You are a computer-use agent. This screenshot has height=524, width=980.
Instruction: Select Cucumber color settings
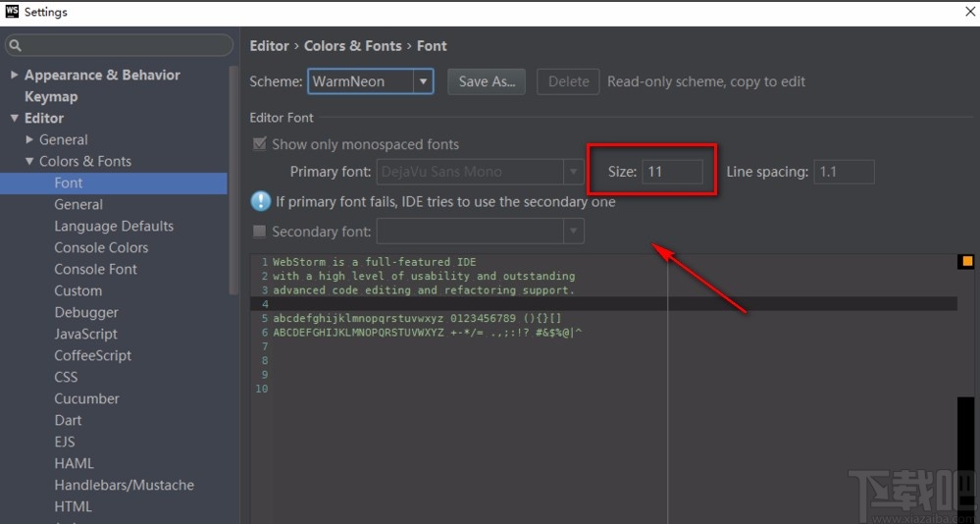click(x=87, y=399)
